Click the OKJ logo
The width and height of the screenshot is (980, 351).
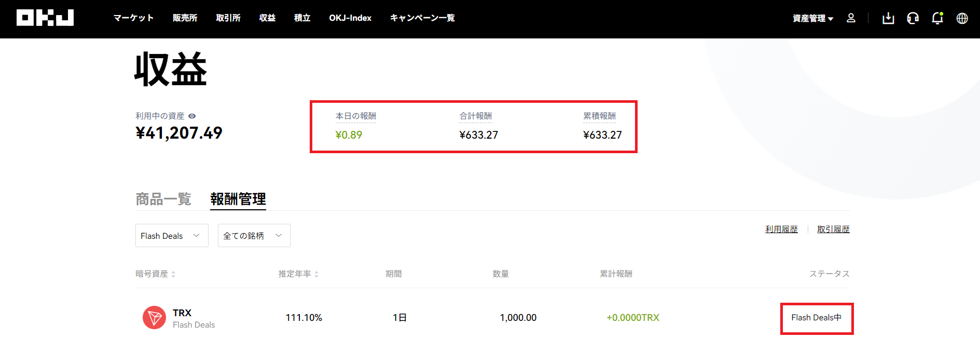pyautogui.click(x=45, y=18)
